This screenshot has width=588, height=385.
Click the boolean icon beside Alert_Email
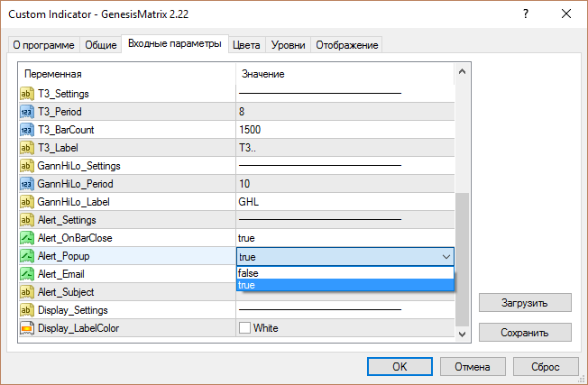click(x=27, y=274)
